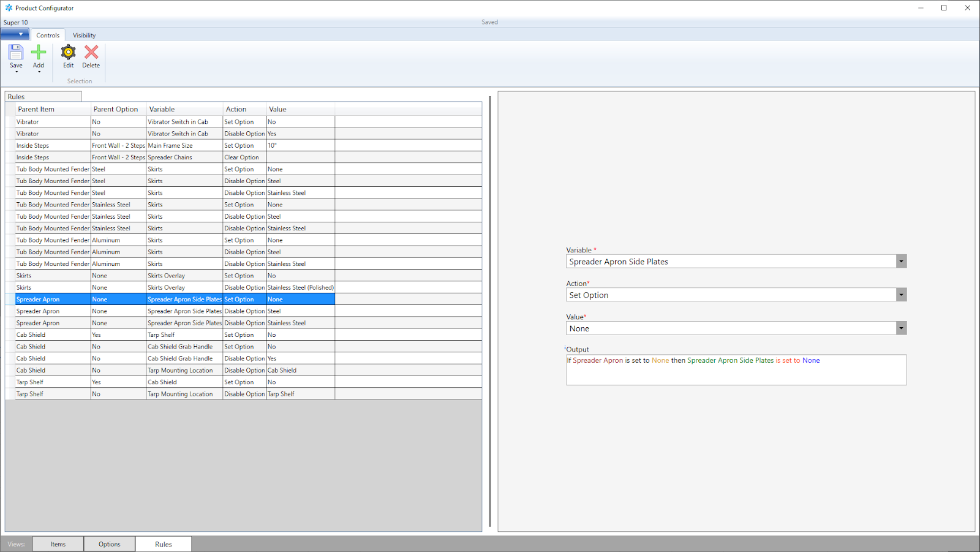Screen dimensions: 980x552
Task: Select the Controls ribbon tab
Action: 48,36
